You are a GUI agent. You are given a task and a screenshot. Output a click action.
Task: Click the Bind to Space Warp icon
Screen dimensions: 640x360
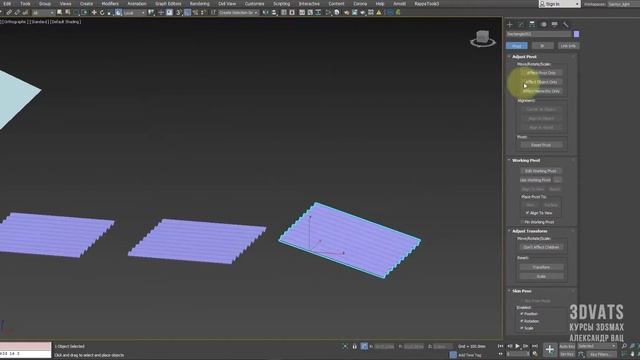25,13
